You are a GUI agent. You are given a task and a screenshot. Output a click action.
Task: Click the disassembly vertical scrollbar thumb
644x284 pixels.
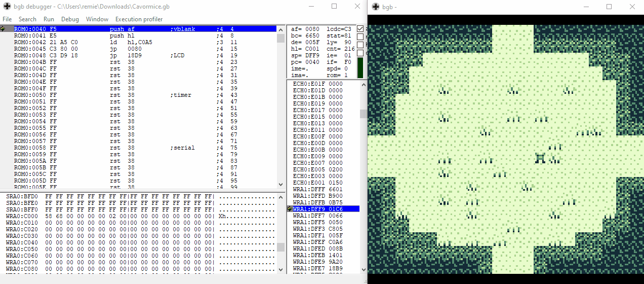pos(280,38)
